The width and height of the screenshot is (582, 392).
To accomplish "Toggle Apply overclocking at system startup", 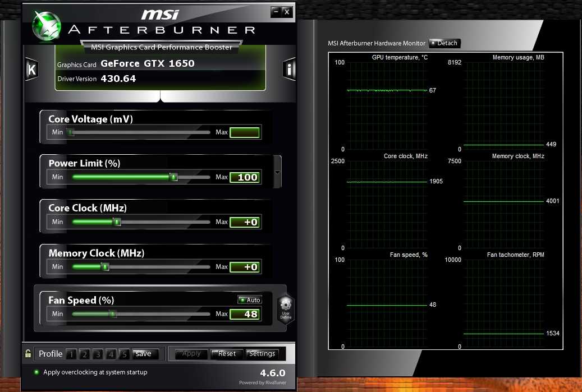I will (x=37, y=372).
